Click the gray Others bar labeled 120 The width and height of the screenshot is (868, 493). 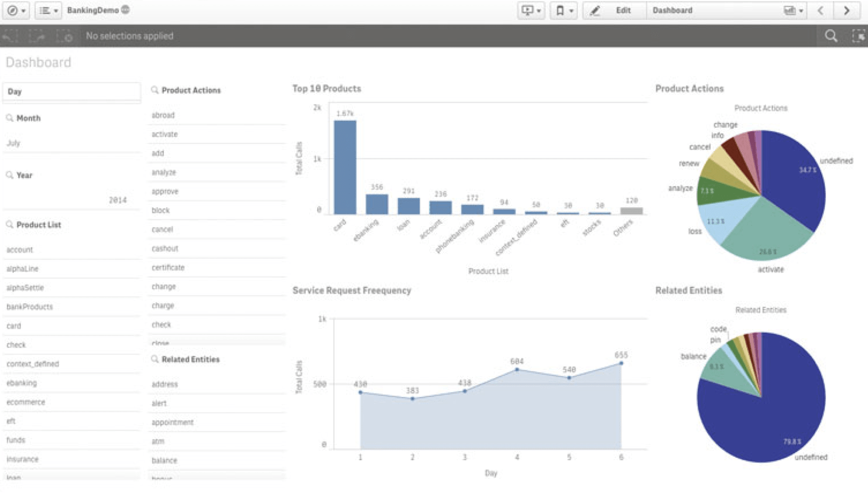631,211
